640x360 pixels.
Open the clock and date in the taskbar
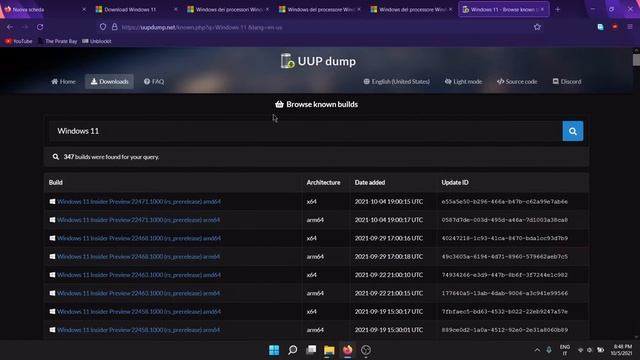coord(622,350)
